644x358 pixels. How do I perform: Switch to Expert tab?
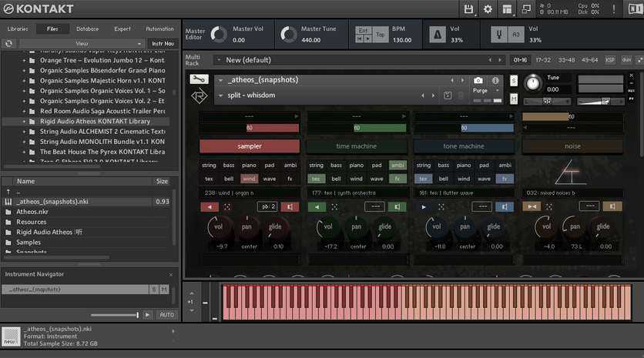click(x=122, y=29)
